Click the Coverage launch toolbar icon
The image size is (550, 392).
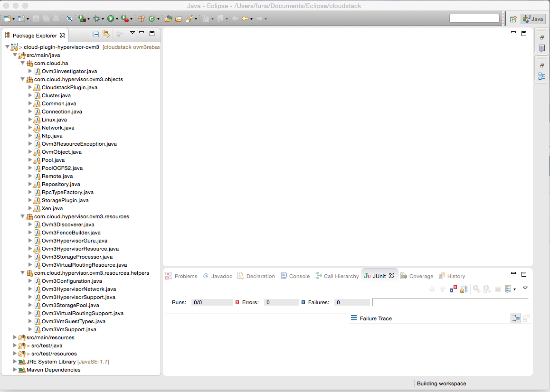tap(82, 19)
